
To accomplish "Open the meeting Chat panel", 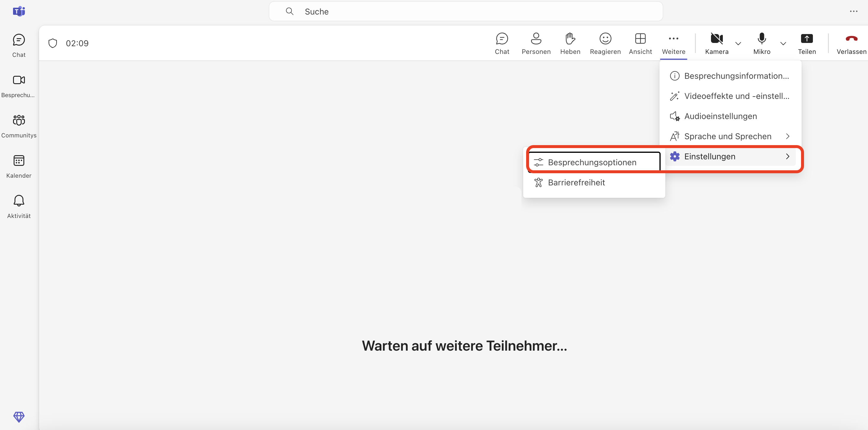I will 502,43.
